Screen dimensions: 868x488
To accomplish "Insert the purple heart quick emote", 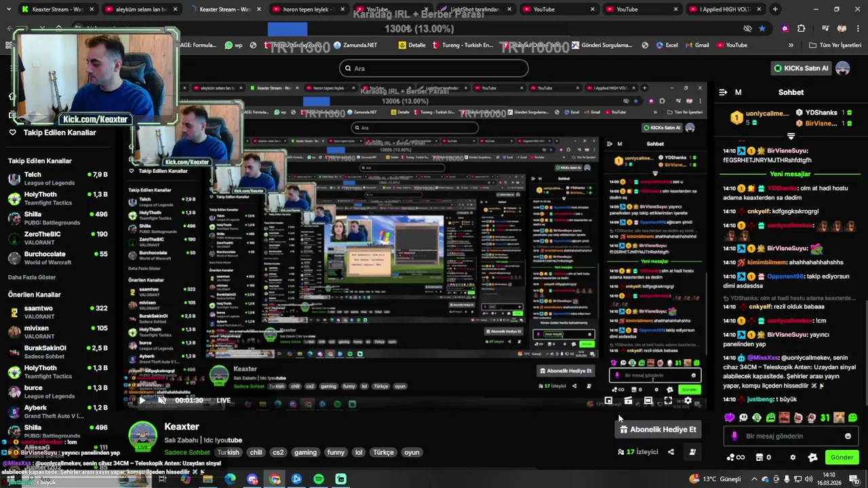I will (x=730, y=418).
